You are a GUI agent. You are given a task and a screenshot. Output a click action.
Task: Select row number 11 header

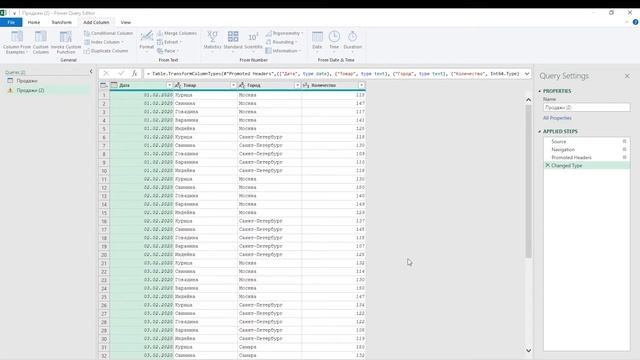[x=104, y=179]
